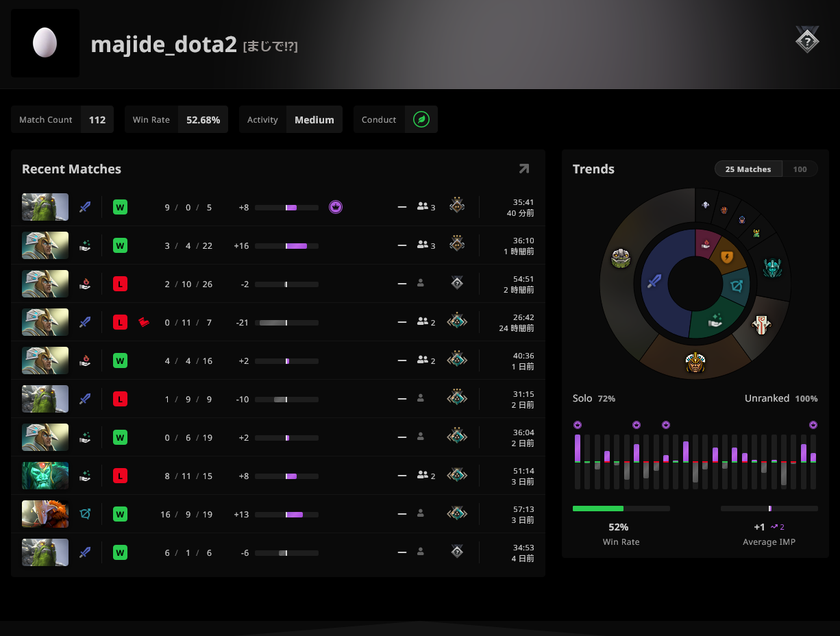Click the stone-faced hero icon in the Trends donut

pyautogui.click(x=621, y=258)
